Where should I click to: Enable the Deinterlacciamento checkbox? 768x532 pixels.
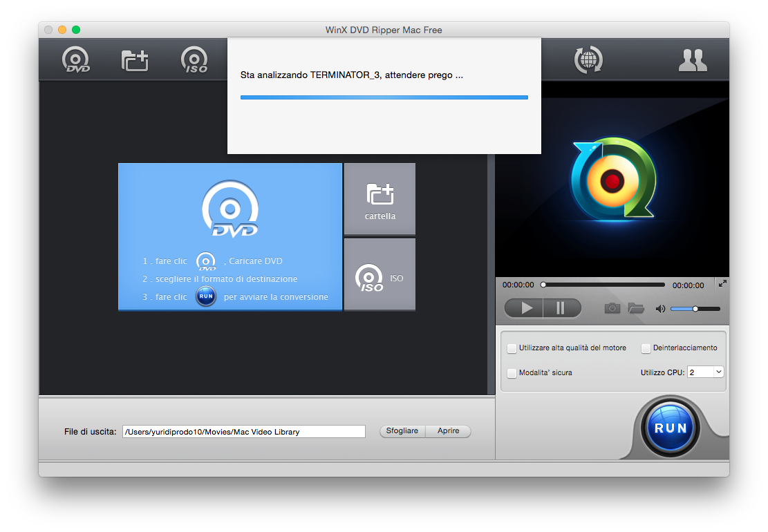click(x=646, y=348)
